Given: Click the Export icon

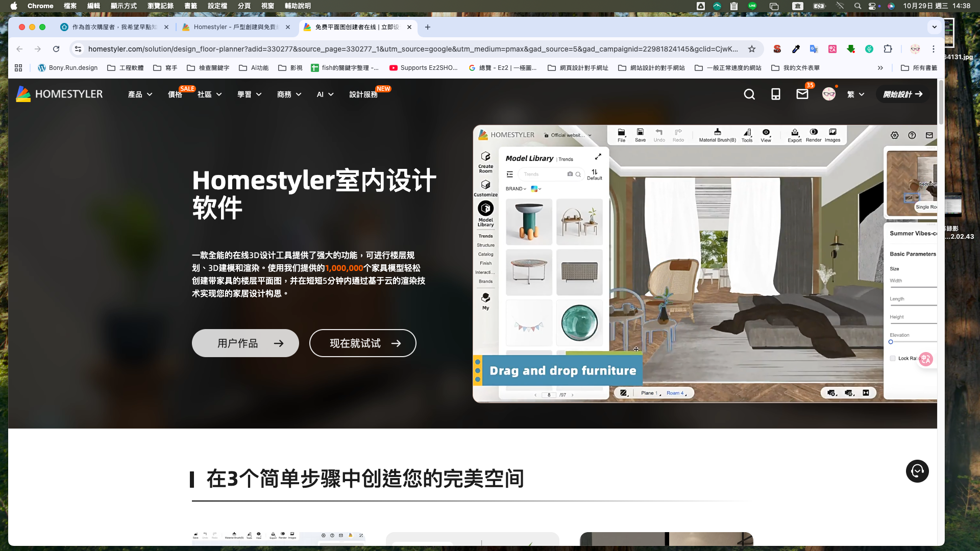Looking at the screenshot, I should click(x=795, y=135).
